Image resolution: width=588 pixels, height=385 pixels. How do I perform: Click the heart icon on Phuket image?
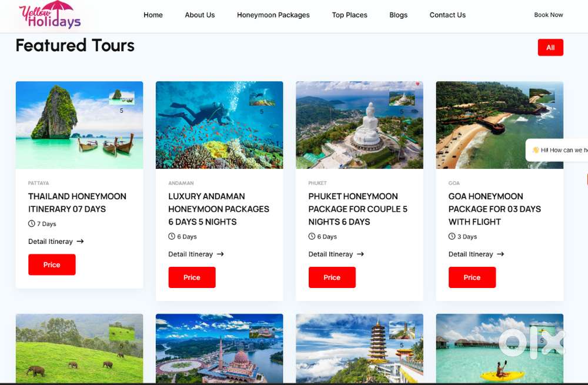coord(417,84)
